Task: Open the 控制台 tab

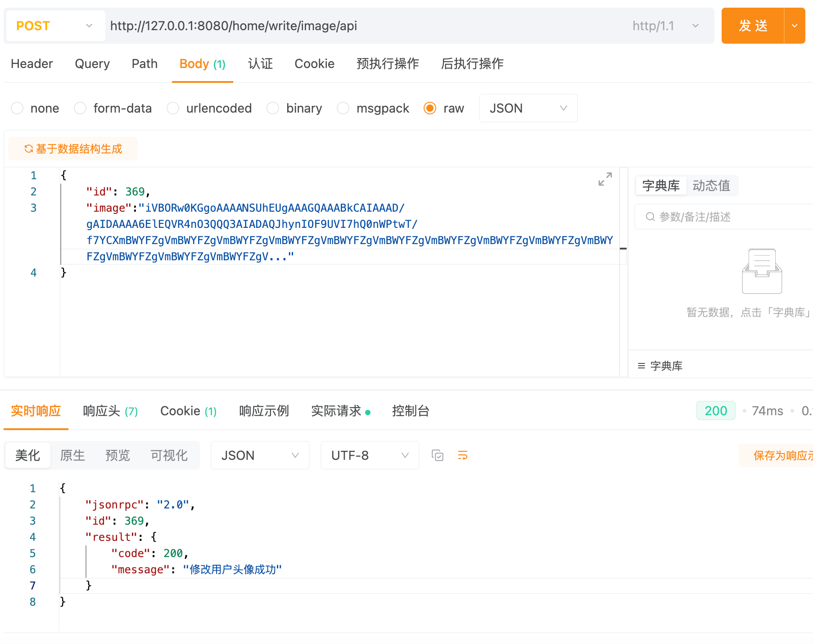Action: [411, 411]
